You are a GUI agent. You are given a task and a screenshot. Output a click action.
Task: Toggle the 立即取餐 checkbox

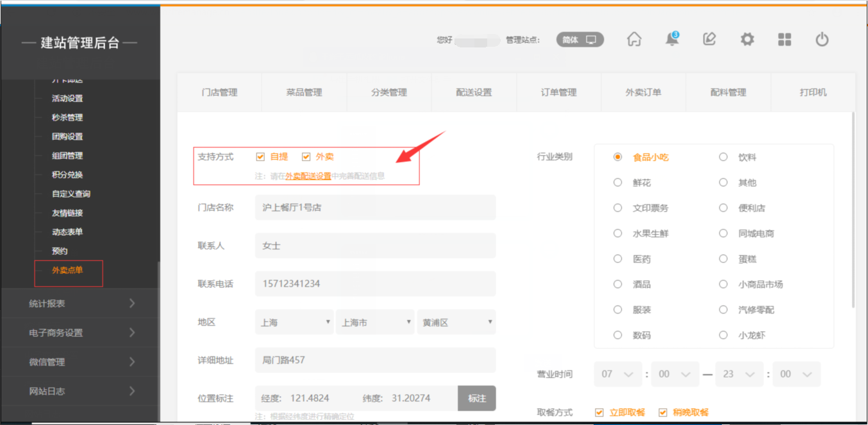tap(599, 413)
